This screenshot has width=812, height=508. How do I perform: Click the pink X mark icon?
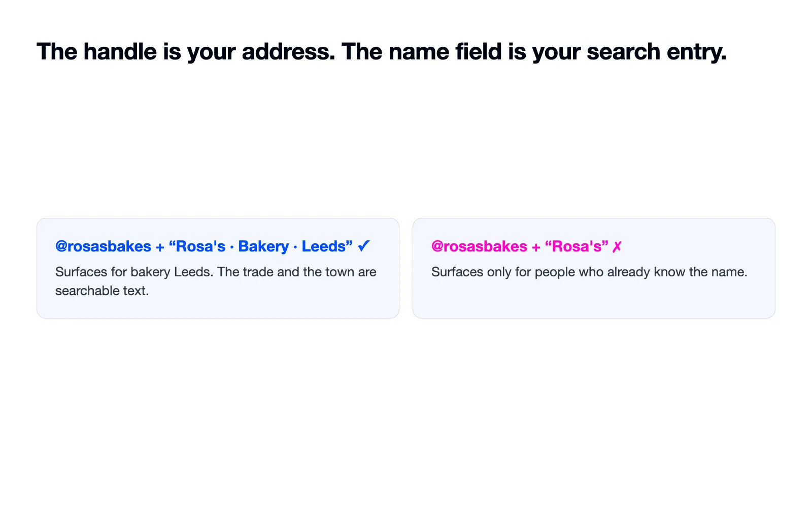617,247
